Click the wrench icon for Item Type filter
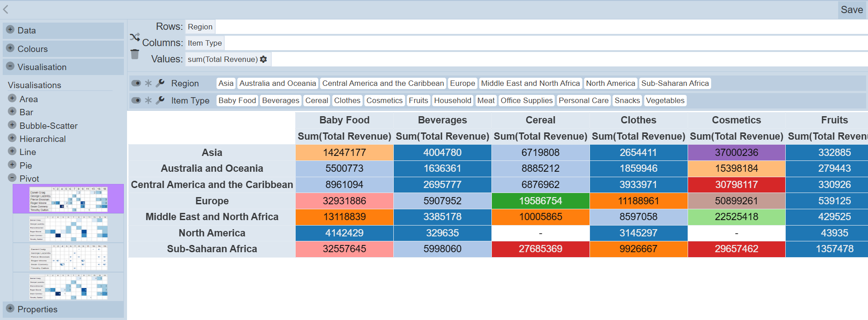 pyautogui.click(x=160, y=100)
